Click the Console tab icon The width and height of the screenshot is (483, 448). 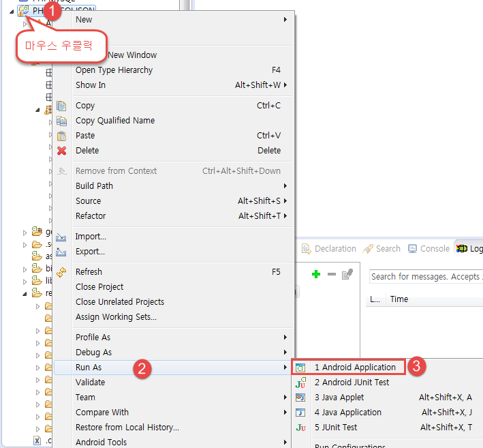(412, 249)
